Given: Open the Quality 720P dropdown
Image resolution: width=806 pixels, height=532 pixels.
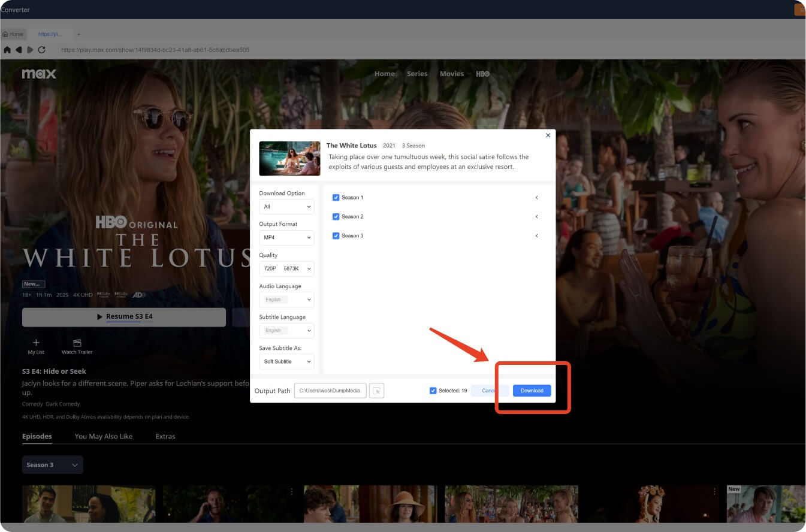Looking at the screenshot, I should click(x=286, y=268).
